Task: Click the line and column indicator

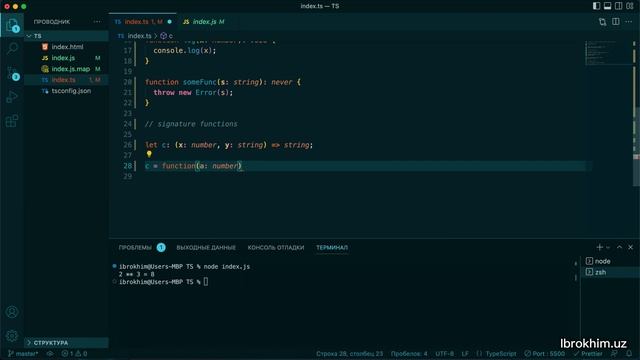Action: tap(349, 354)
